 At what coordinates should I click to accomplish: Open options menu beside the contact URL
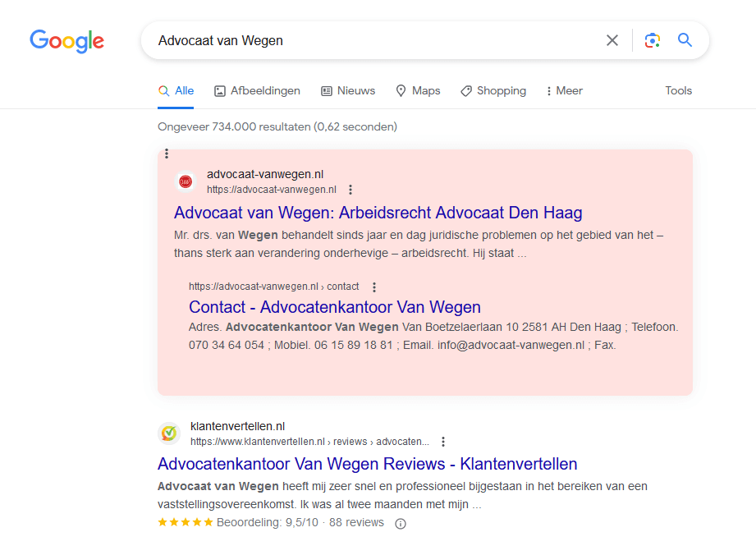374,287
